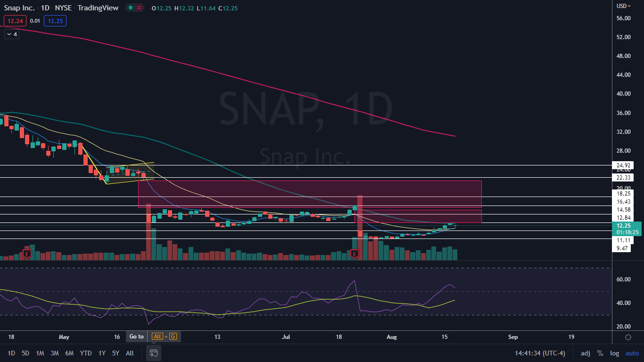Select the 1D time range
Screen dimensions: 644x362
pyautogui.click(x=11, y=353)
